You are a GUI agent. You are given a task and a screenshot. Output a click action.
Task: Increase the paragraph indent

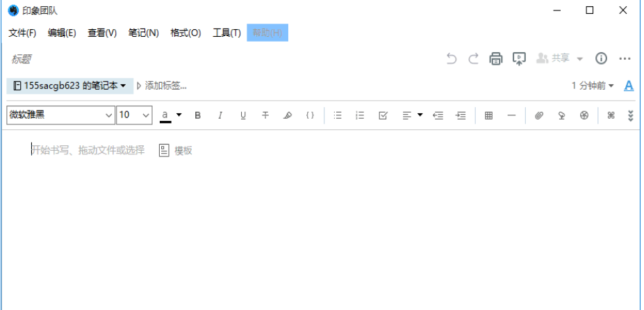click(461, 115)
